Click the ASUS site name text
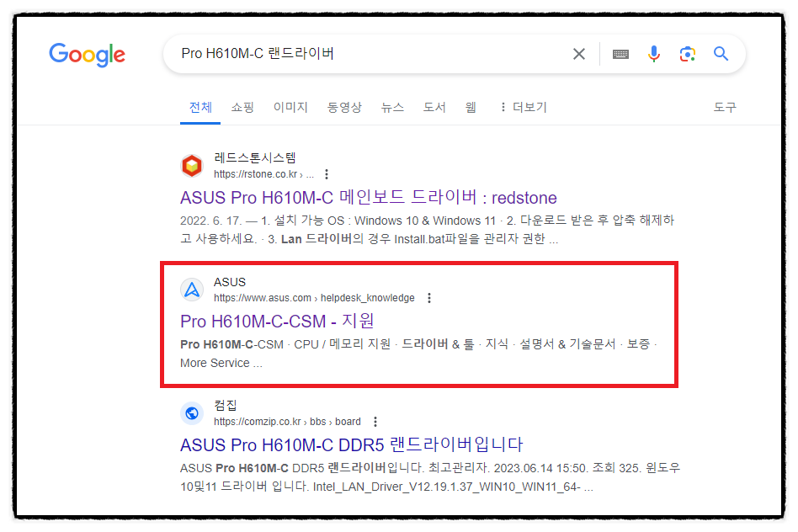Screen dimensions: 798x532 tap(230, 282)
